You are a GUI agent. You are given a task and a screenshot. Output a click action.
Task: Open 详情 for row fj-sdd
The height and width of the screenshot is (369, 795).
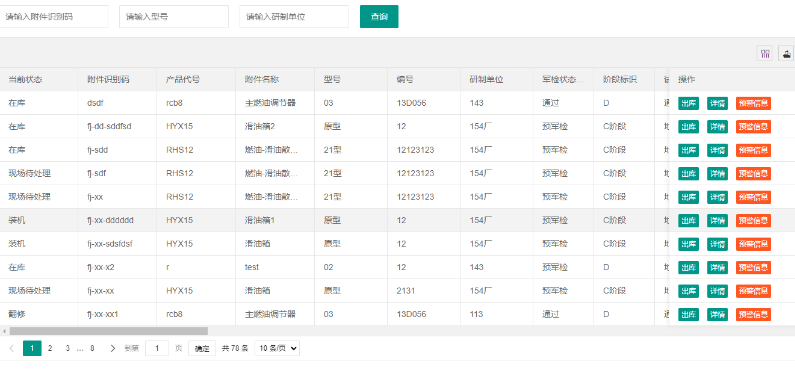coord(717,150)
